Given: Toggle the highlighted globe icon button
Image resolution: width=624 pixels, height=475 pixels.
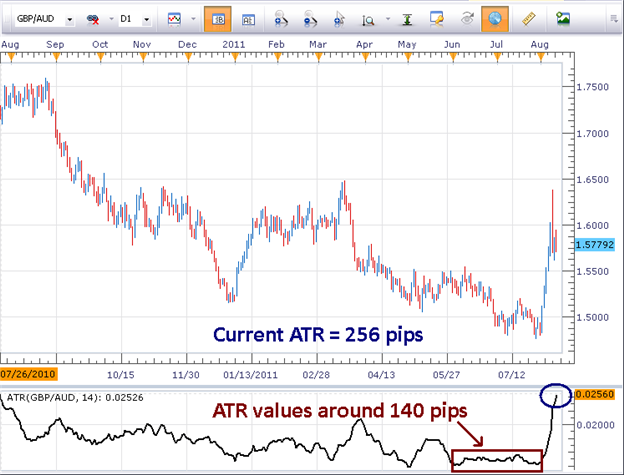Looking at the screenshot, I should pos(495,19).
